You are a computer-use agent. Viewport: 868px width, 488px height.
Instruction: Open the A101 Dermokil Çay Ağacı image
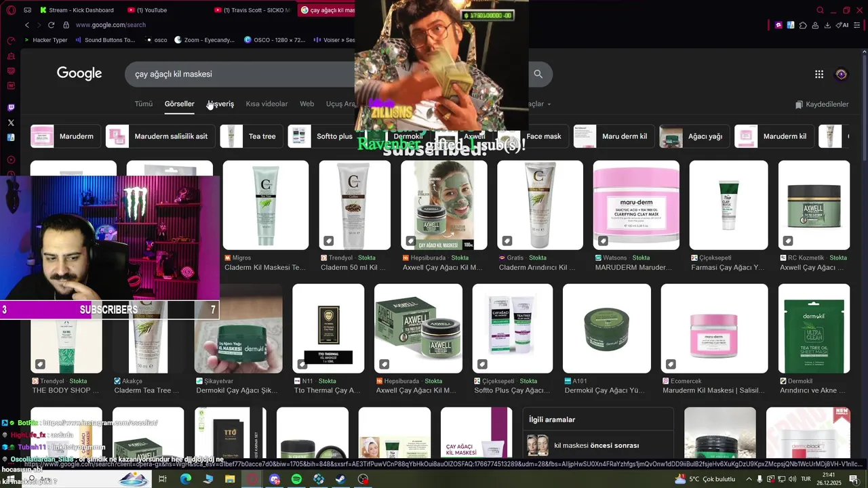[607, 329]
